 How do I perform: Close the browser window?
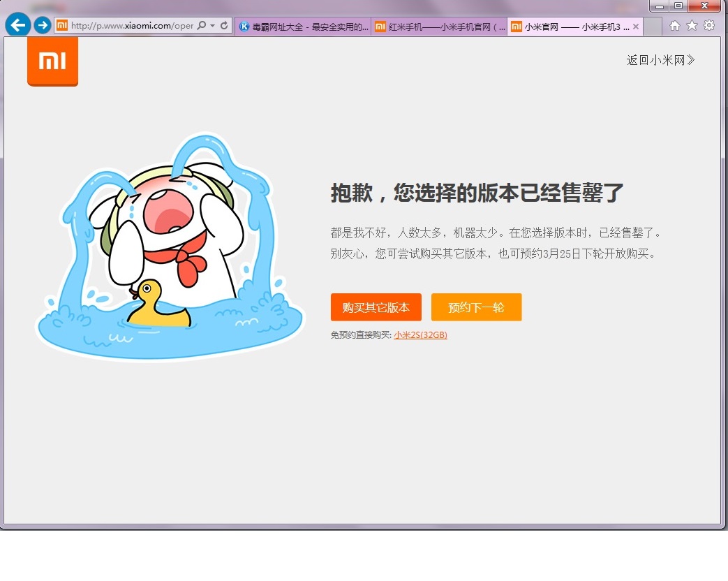[x=704, y=6]
